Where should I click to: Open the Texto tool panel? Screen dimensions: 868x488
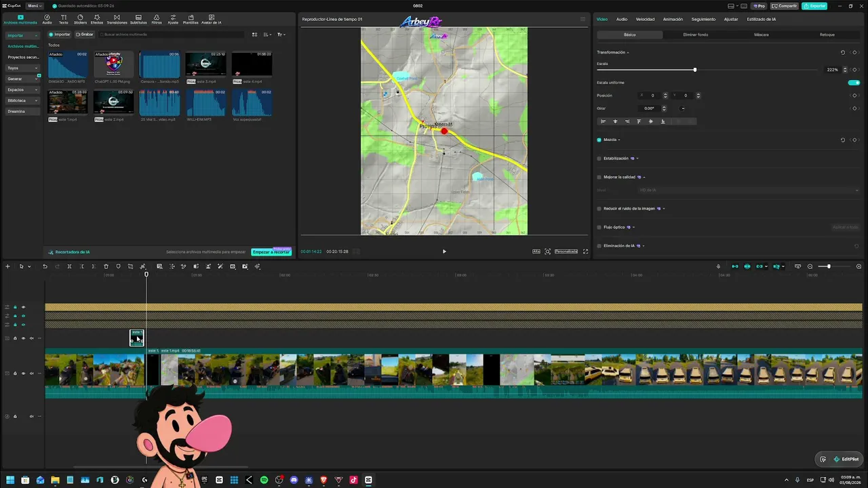point(63,19)
